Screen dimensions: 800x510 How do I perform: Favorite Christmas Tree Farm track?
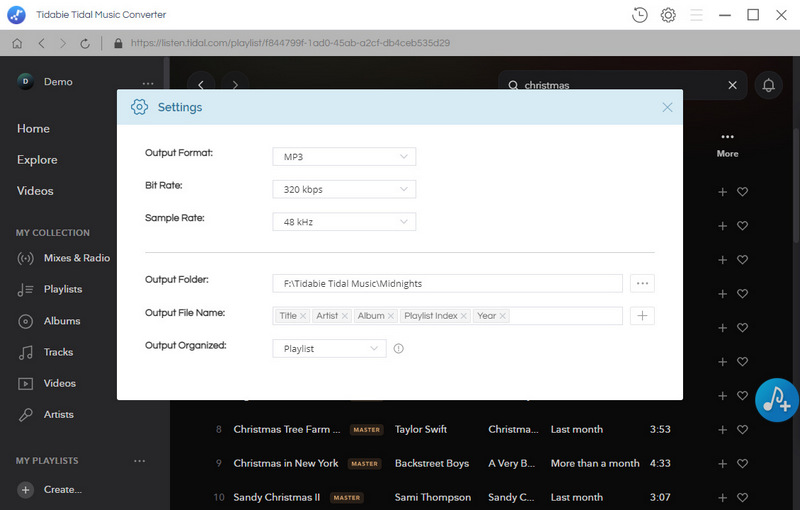742,430
